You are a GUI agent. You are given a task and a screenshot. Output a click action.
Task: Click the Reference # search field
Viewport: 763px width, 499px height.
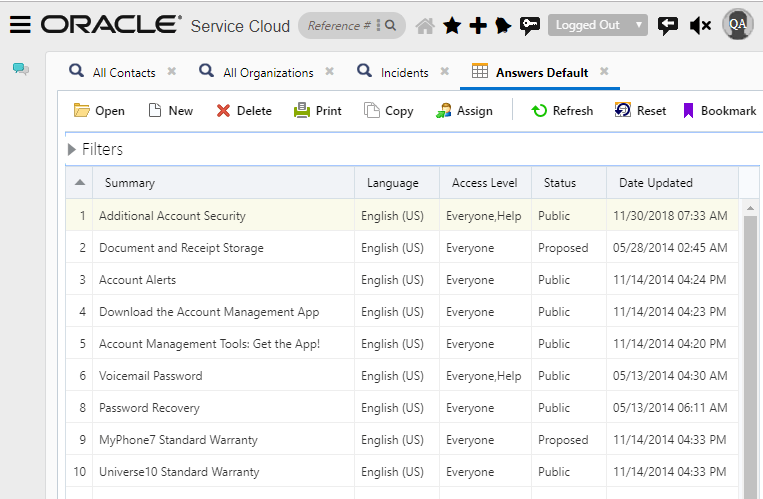point(339,25)
